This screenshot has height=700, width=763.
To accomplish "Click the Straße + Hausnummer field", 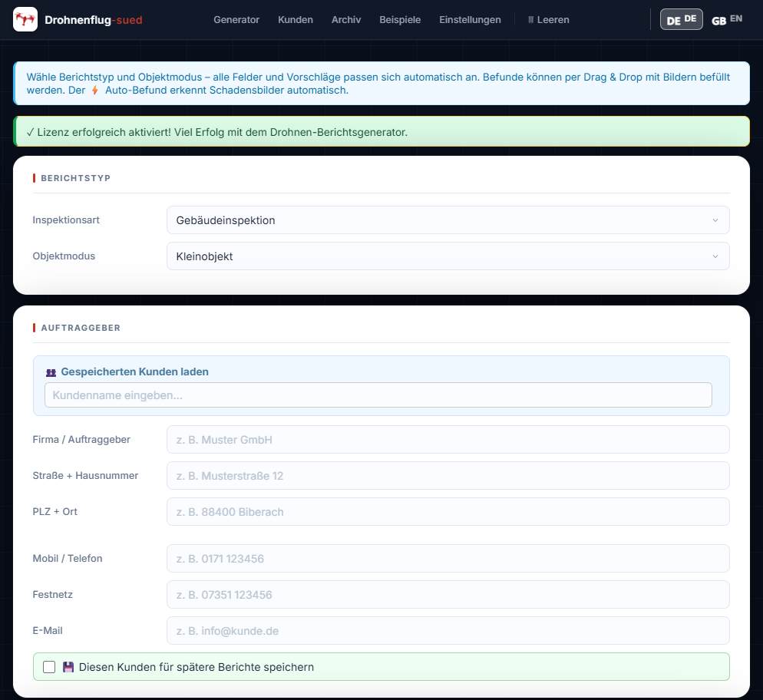I will click(448, 476).
